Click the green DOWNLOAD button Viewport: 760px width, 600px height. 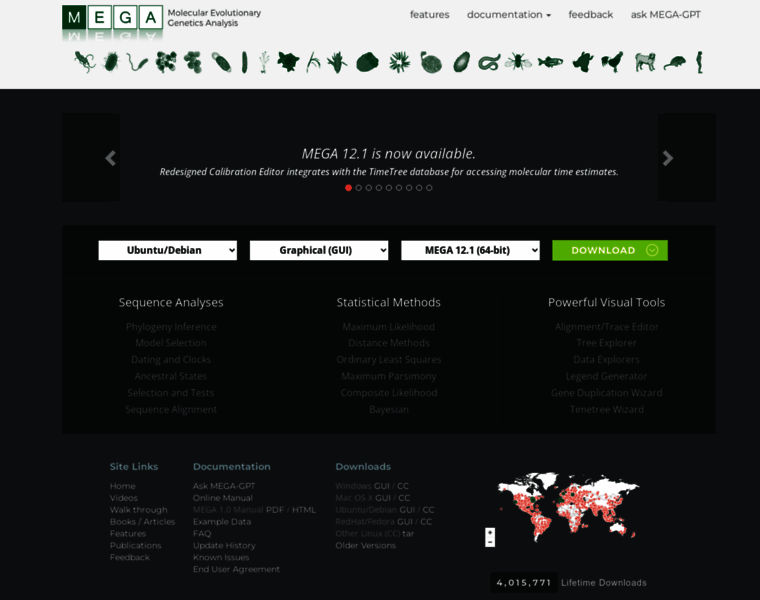tap(610, 250)
